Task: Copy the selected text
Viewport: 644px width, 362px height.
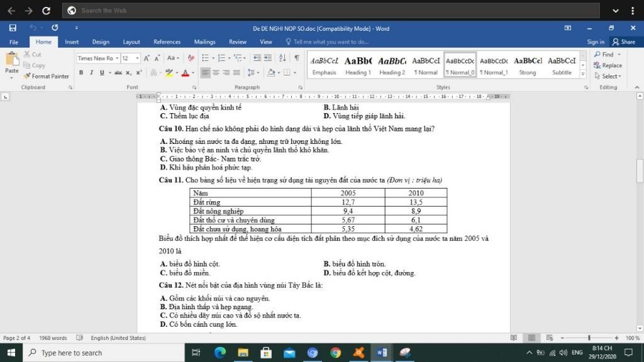Action: pos(34,65)
